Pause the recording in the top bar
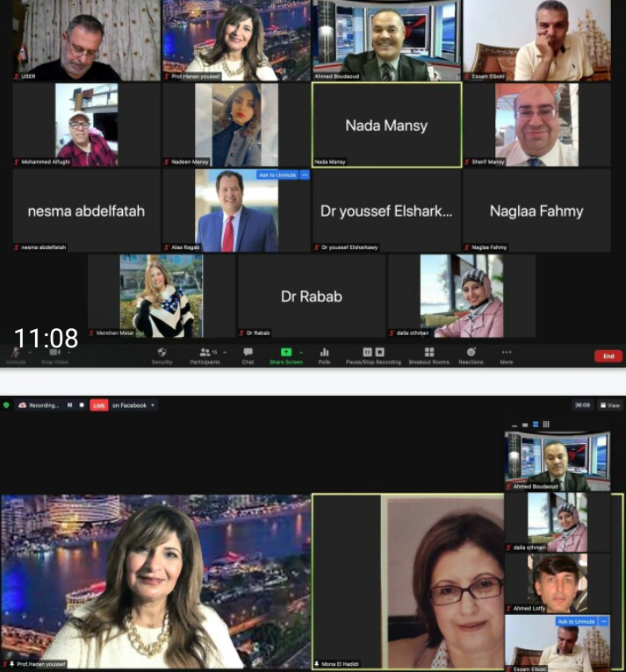Viewport: 626px width, 672px height. coord(70,405)
